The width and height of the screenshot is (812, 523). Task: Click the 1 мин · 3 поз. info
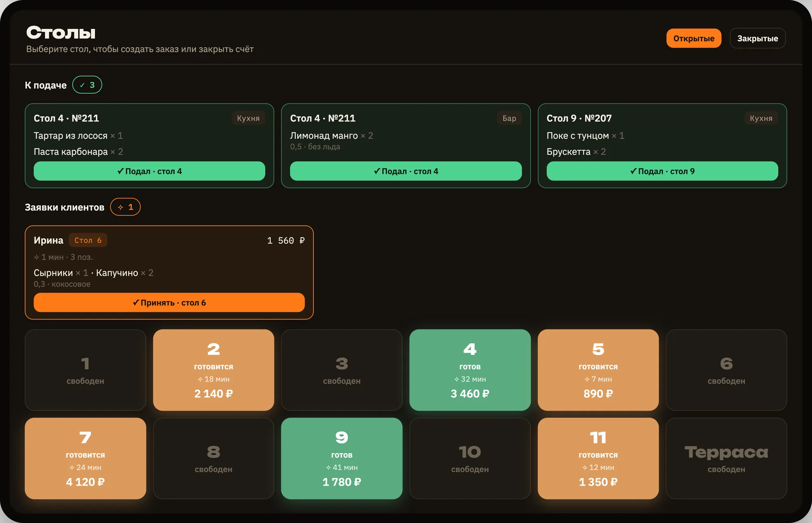click(x=63, y=257)
